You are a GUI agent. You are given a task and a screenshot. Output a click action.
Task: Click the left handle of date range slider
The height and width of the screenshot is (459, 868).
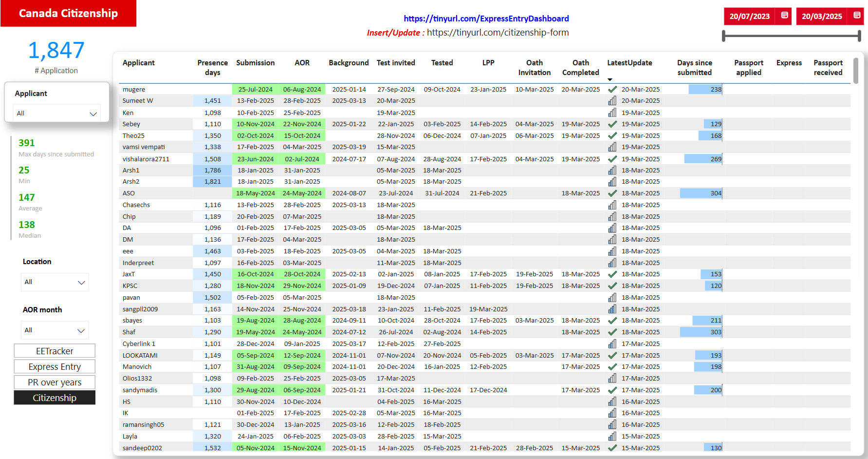point(723,36)
